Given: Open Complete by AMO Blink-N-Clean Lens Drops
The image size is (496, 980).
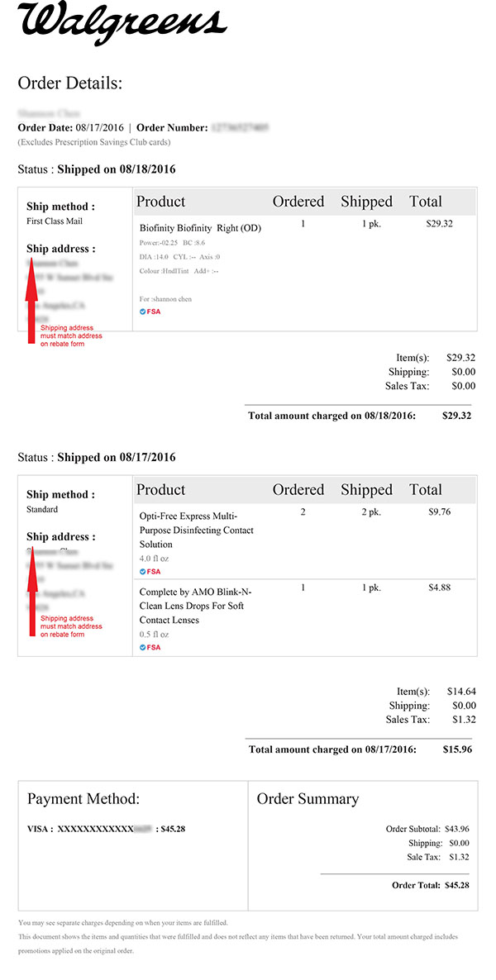Looking at the screenshot, I should point(195,606).
